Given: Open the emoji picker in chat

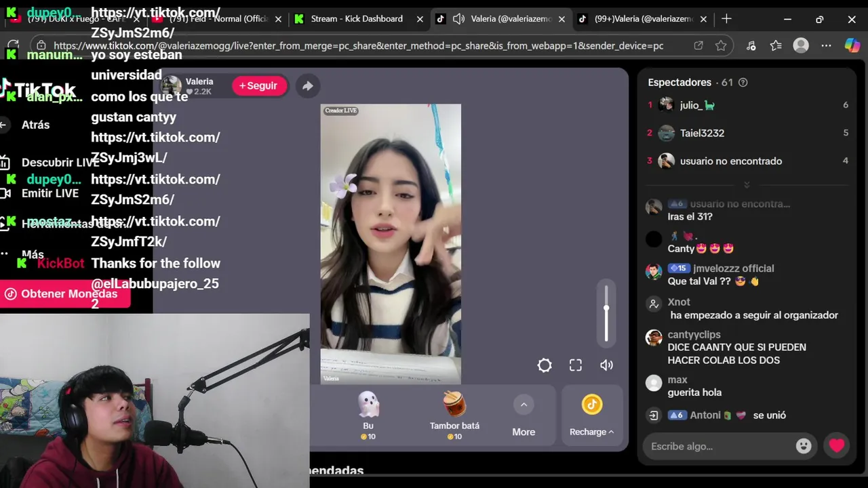Looking at the screenshot, I should click(x=804, y=446).
